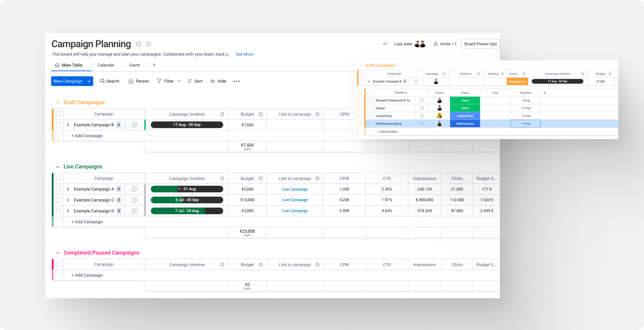Open conversation bubble for Example Campaign A
Image resolution: width=644 pixels, height=330 pixels.
[134, 189]
